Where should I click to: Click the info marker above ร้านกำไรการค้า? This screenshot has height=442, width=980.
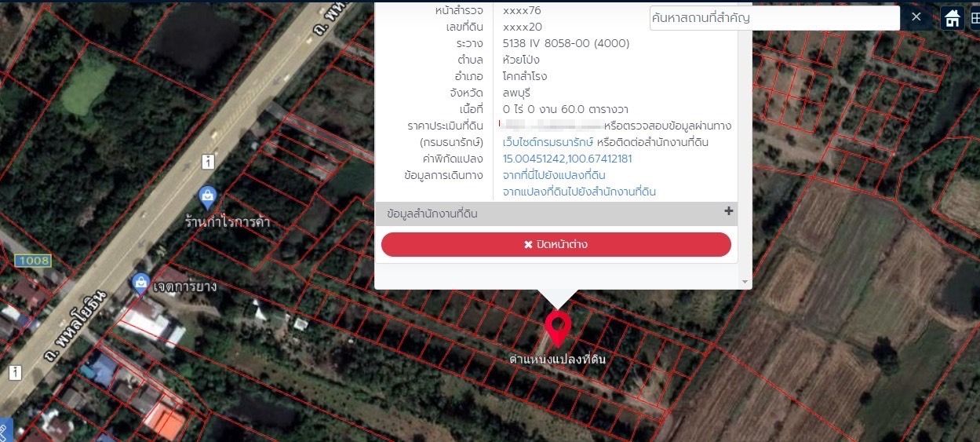(x=208, y=162)
